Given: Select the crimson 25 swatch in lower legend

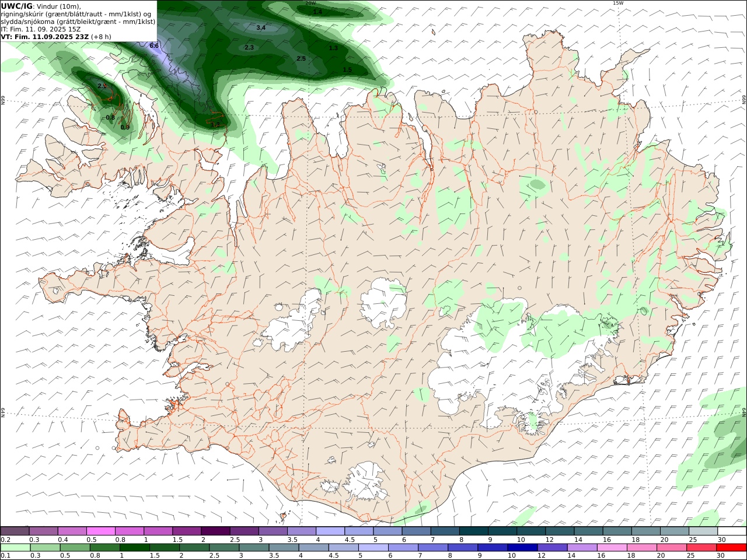Looking at the screenshot, I should click(701, 548).
